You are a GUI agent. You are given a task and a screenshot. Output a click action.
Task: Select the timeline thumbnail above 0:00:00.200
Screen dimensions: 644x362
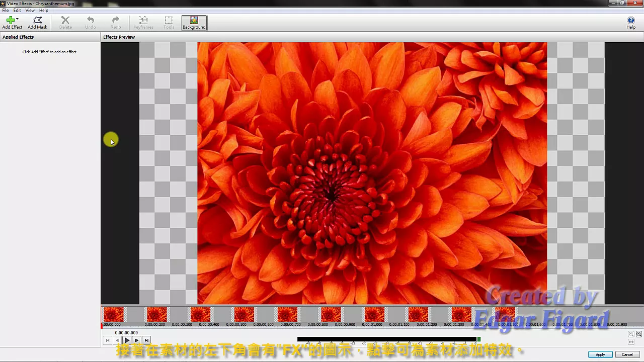click(156, 314)
